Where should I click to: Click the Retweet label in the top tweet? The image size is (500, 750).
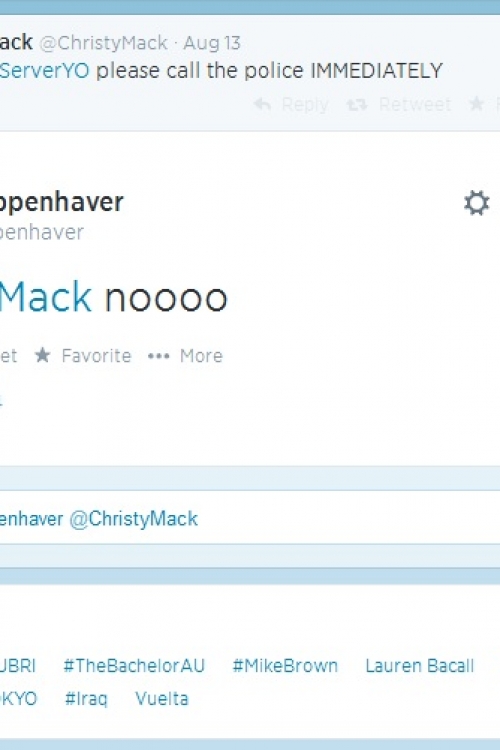pyautogui.click(x=415, y=104)
